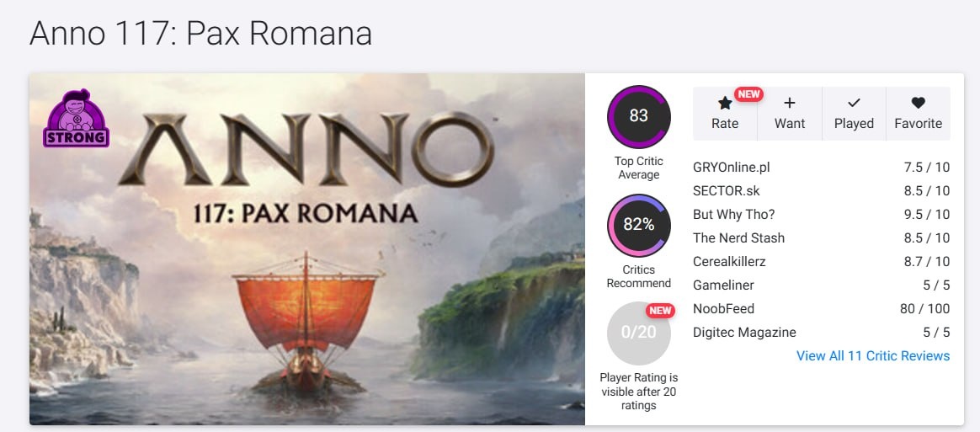980x432 pixels.
Task: Open the SECTOR.sk review
Action: tap(726, 190)
